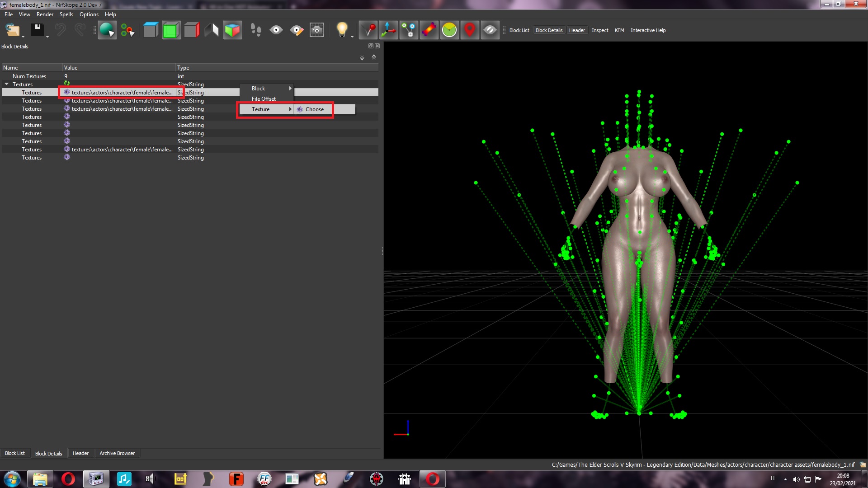Toggle Perspective multicolor cube icon

(x=232, y=30)
